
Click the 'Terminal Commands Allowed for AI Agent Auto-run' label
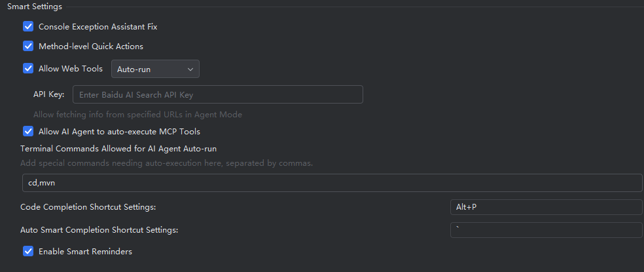[x=118, y=149]
